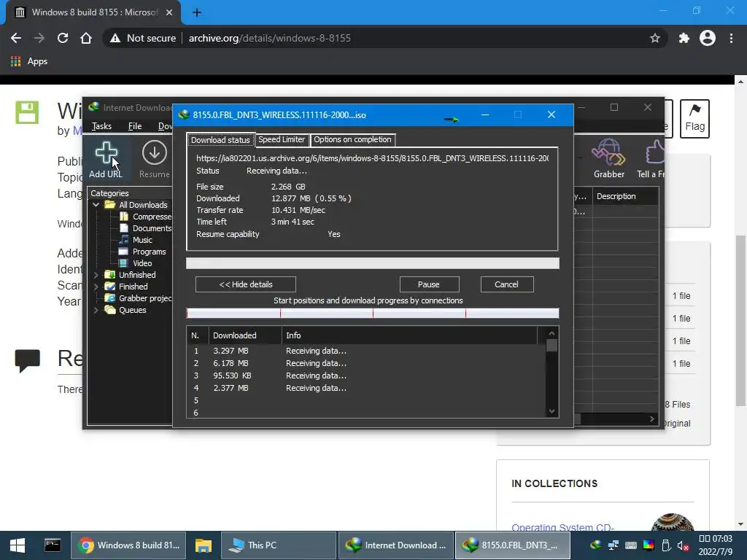This screenshot has width=747, height=560.
Task: Select connection row 4 with 2.377 MB
Action: (366, 388)
